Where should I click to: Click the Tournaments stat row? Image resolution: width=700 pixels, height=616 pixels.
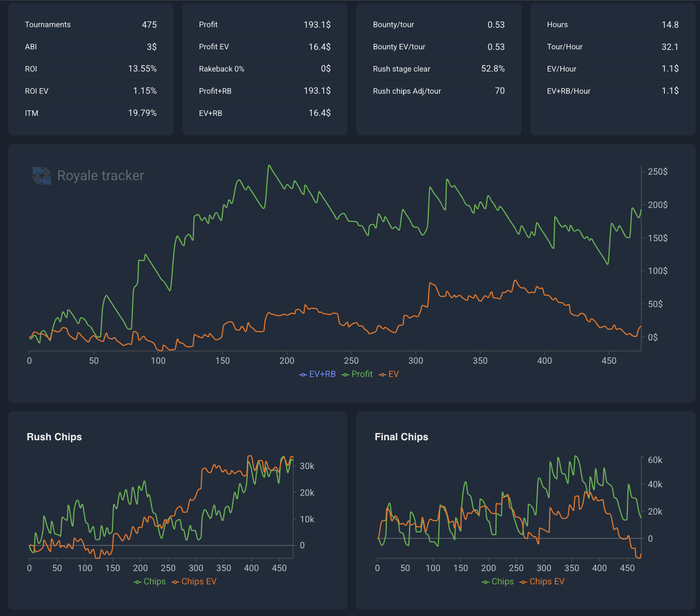click(91, 25)
